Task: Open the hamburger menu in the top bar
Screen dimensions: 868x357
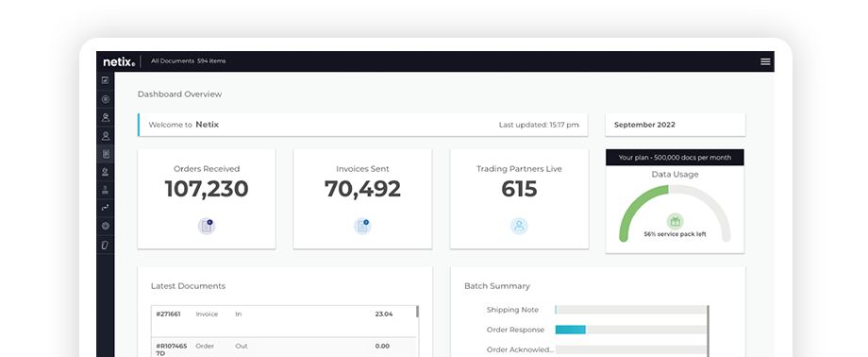Action: (765, 61)
